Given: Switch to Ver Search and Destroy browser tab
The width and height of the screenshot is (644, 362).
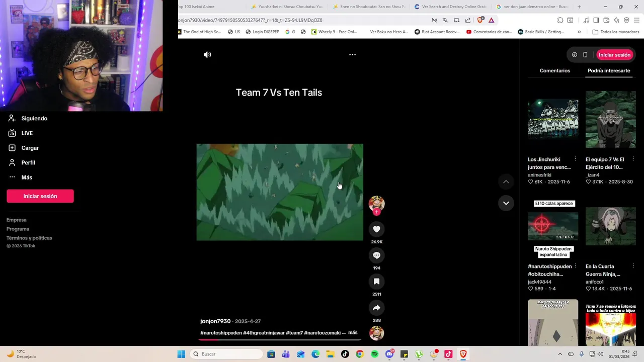Looking at the screenshot, I should tap(450, 7).
